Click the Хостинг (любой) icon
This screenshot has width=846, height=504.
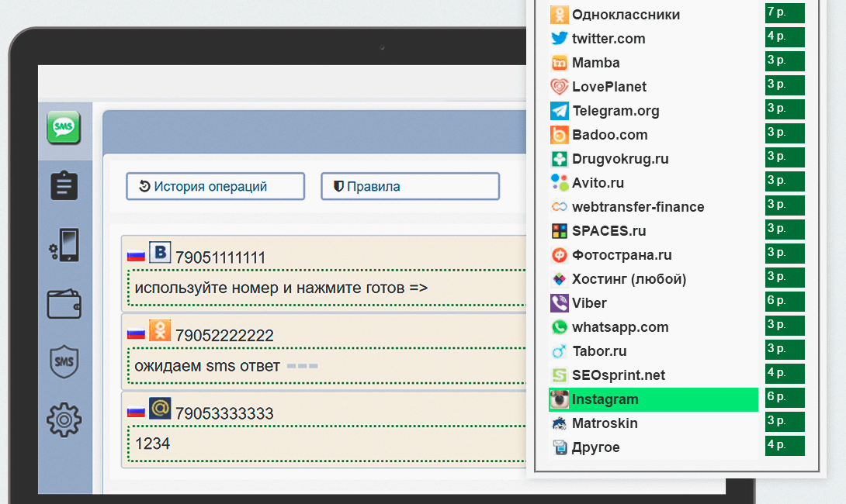pyautogui.click(x=560, y=278)
